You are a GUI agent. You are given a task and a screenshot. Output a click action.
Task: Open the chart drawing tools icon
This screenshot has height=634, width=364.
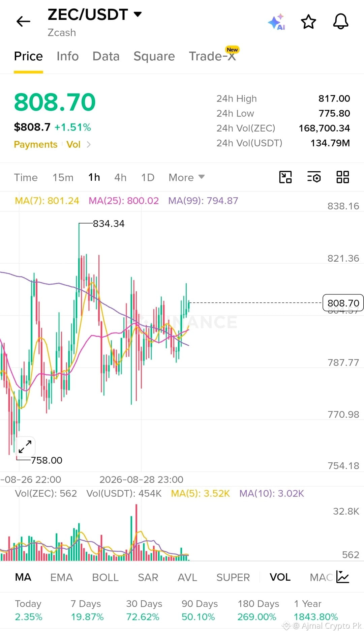tap(285, 177)
